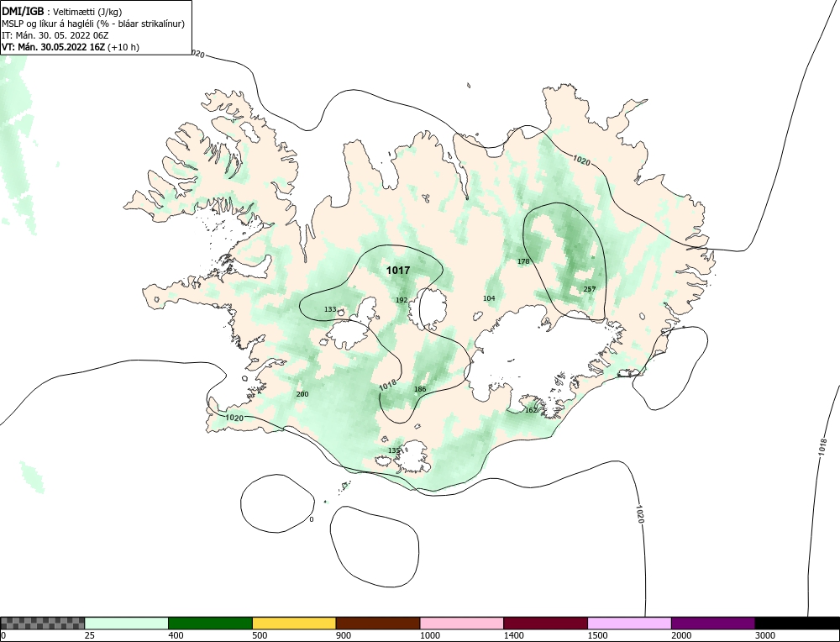Image resolution: width=840 pixels, height=642 pixels.
Task: Pick the maroon 1400–1500 legend swatch
Action: 545,623
